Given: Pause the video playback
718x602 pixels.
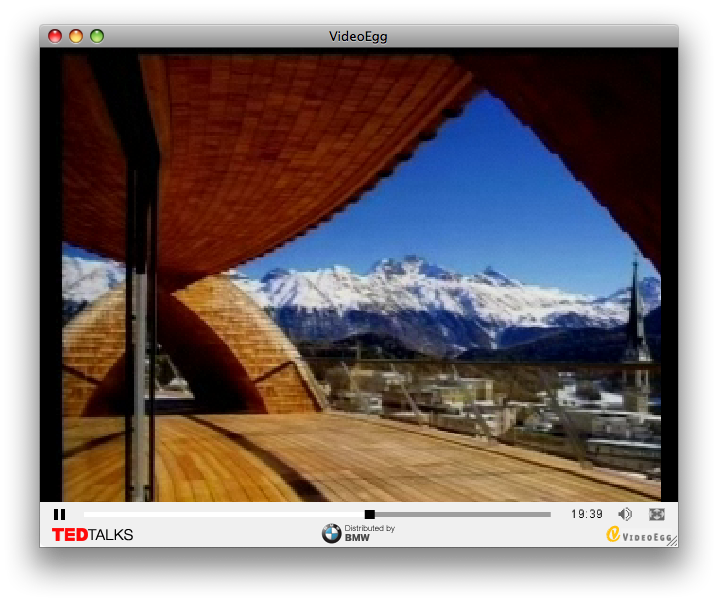Looking at the screenshot, I should pyautogui.click(x=59, y=514).
